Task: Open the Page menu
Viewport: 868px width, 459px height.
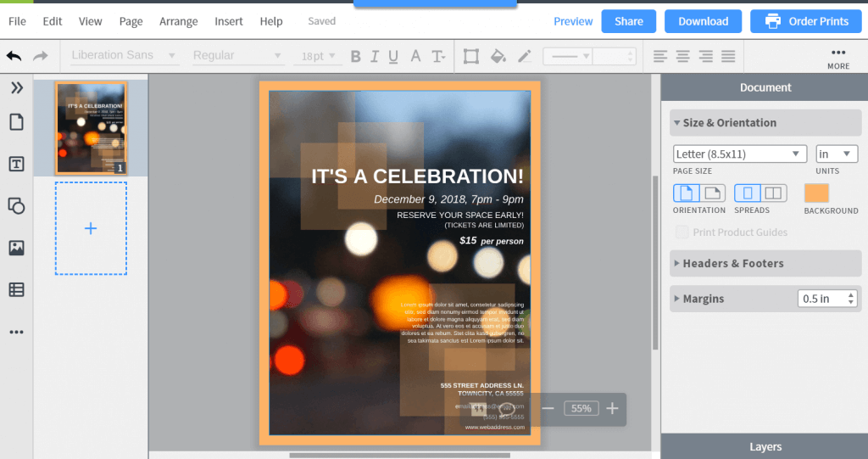Action: pos(131,21)
